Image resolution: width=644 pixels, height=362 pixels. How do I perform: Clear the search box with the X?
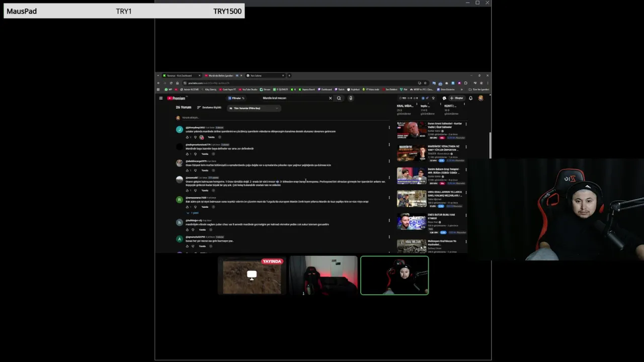[x=331, y=98]
